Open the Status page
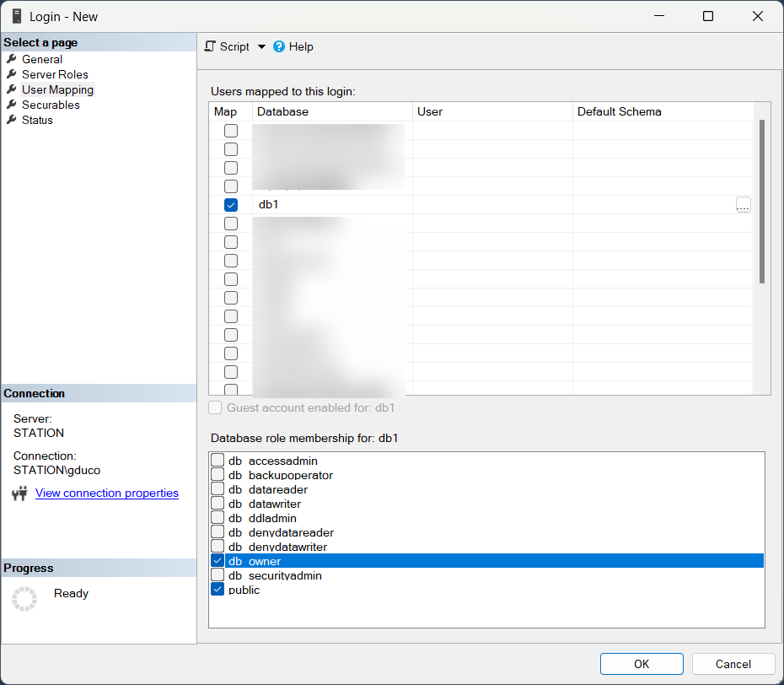This screenshot has height=685, width=784. pos(37,120)
